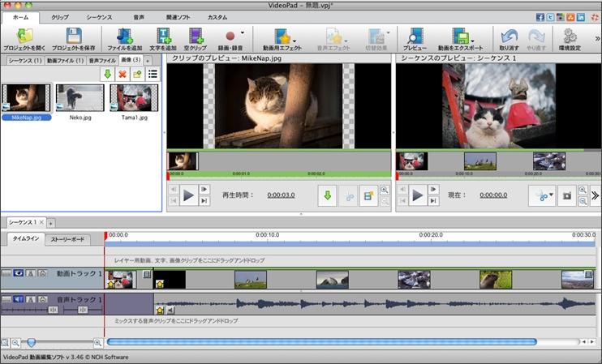The image size is (602, 364).
Task: Click the Twitter share icon
Action: point(550,17)
